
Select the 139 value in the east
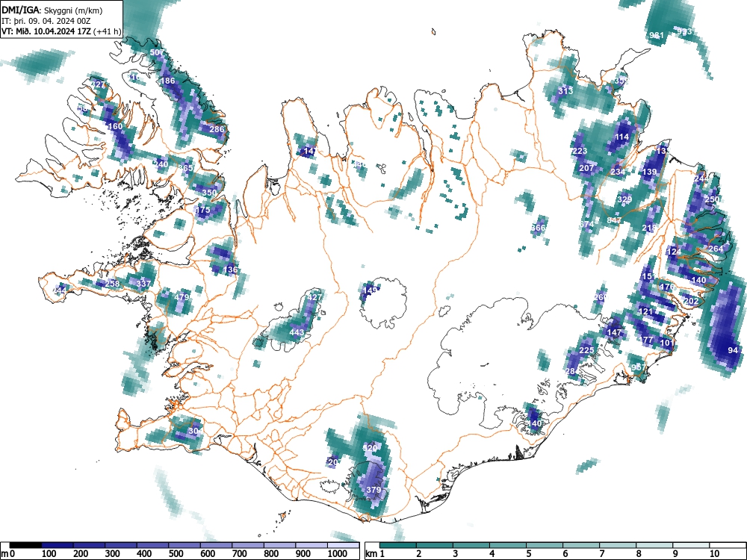(650, 172)
